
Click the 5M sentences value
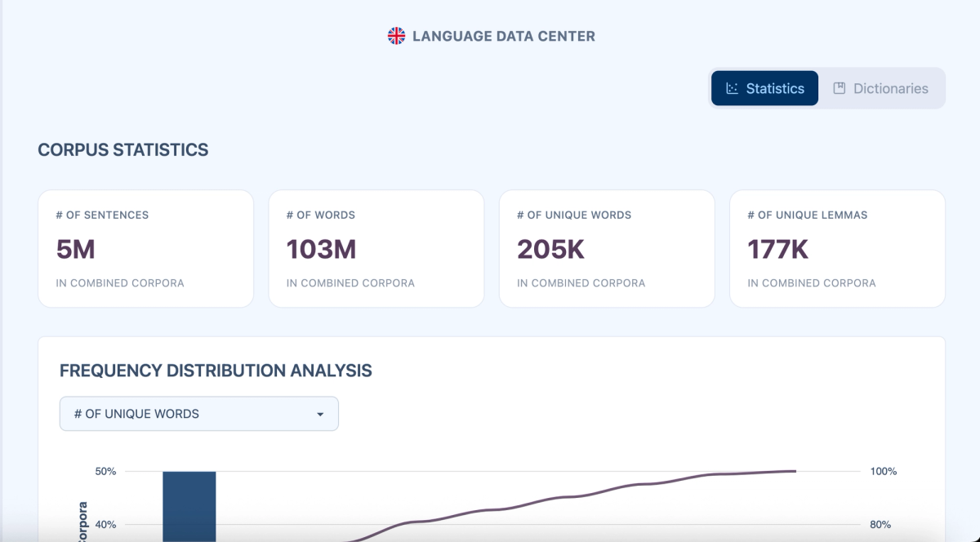pyautogui.click(x=76, y=250)
